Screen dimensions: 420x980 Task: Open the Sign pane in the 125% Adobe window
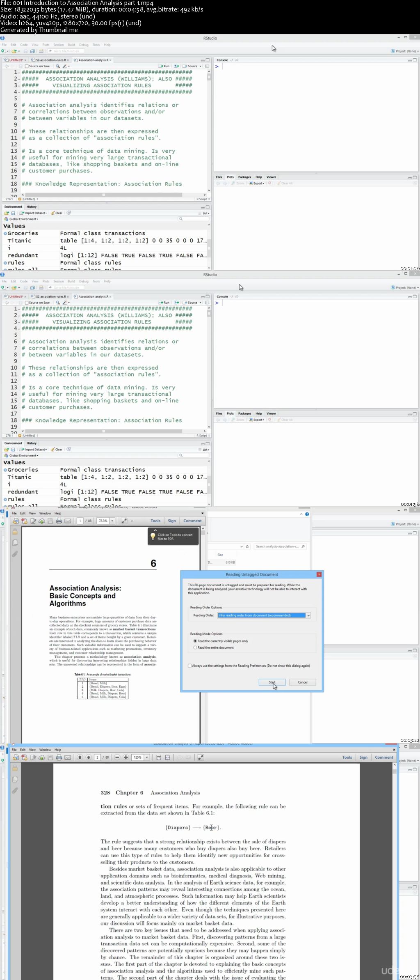coord(363,757)
